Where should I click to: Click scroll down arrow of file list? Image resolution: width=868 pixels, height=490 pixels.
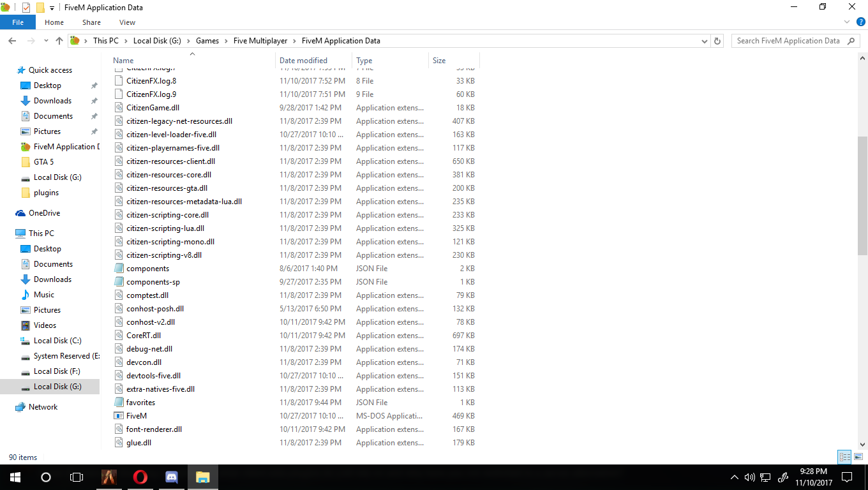tap(862, 445)
